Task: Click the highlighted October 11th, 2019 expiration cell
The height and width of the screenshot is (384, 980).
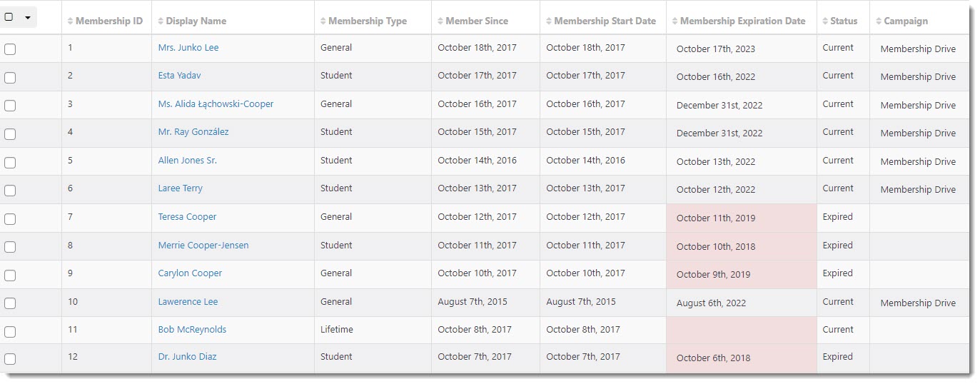Action: [x=741, y=218]
